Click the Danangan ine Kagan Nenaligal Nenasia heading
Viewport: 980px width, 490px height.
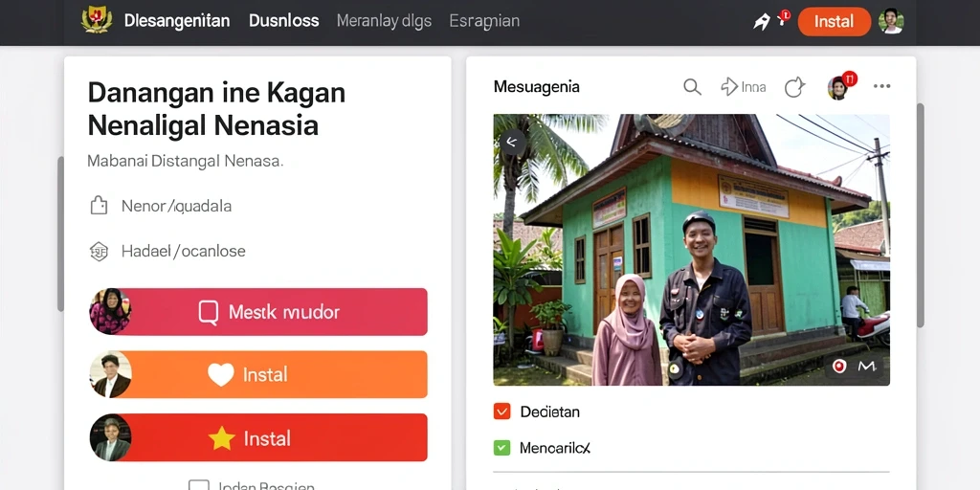click(x=216, y=109)
